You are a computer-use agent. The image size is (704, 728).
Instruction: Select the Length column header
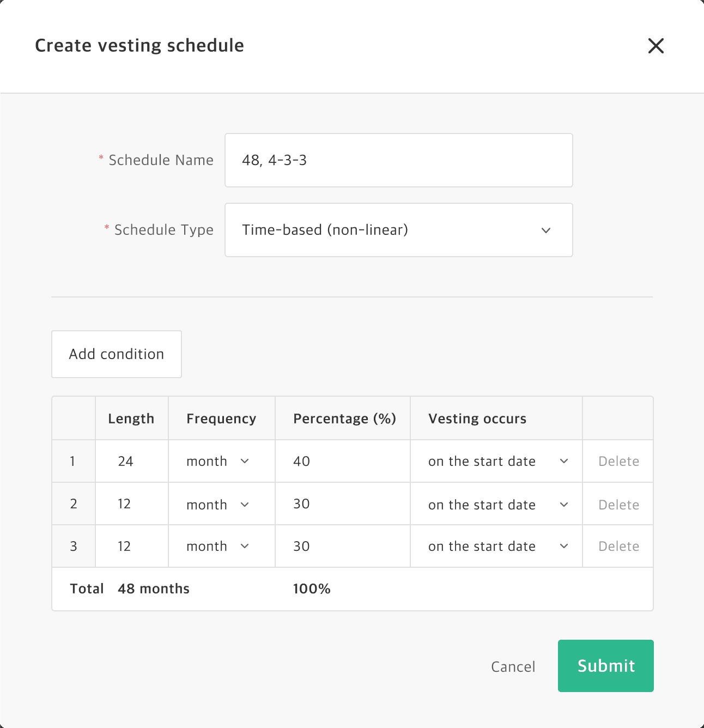coord(131,418)
